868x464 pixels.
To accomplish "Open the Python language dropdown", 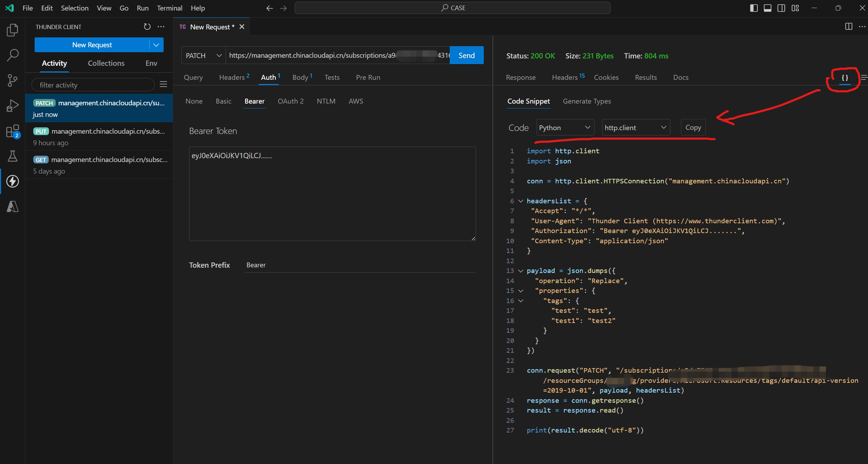I will click(565, 128).
